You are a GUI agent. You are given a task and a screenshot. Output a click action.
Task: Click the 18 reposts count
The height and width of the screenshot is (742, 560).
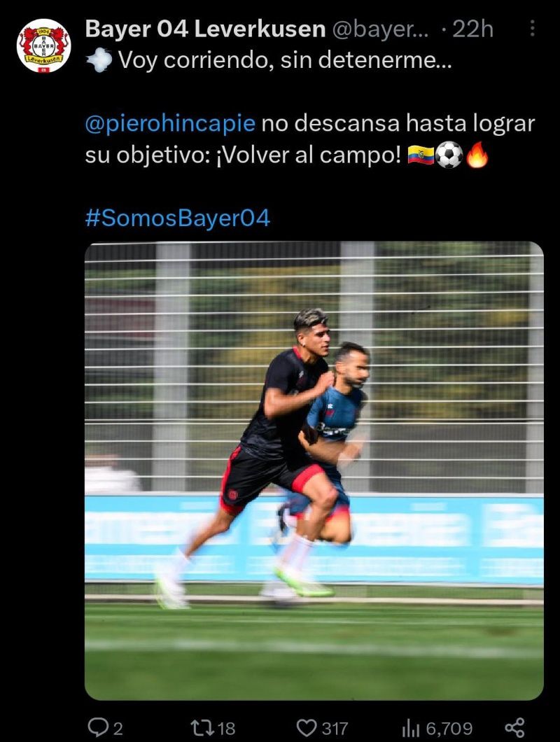(x=226, y=728)
